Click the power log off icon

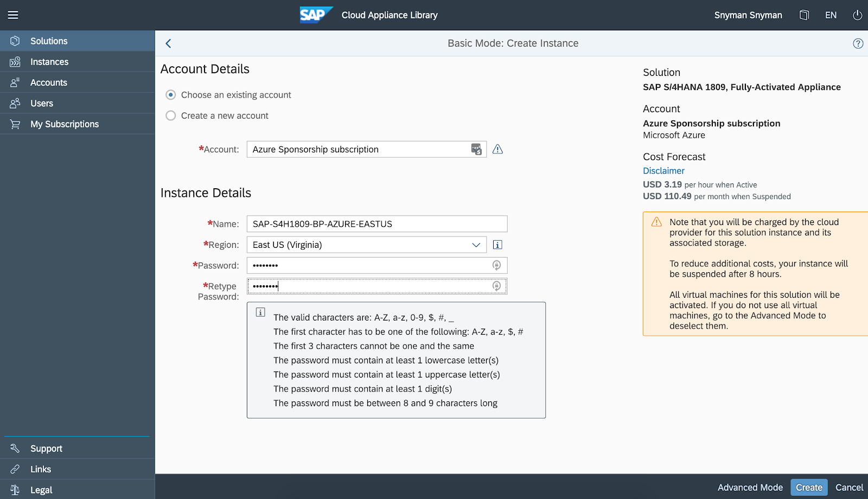coord(857,15)
